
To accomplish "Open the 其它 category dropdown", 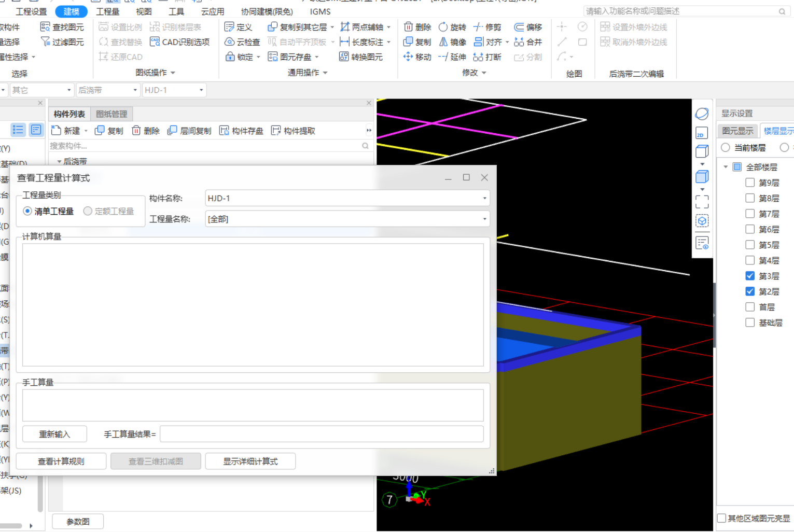I will (x=41, y=90).
